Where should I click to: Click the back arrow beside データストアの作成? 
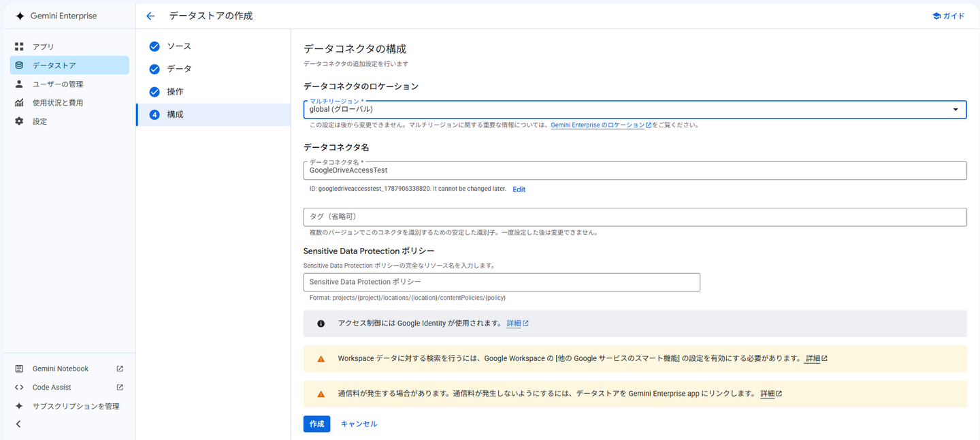(x=150, y=16)
